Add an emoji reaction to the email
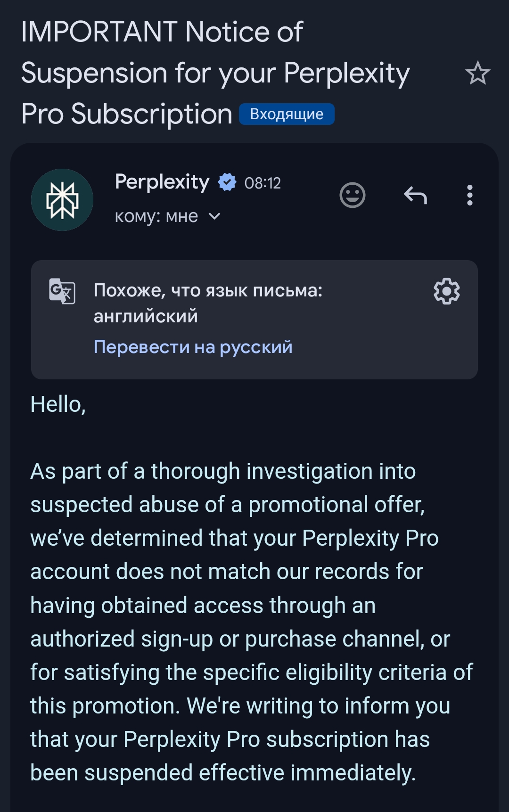This screenshot has width=509, height=812. pos(353,195)
